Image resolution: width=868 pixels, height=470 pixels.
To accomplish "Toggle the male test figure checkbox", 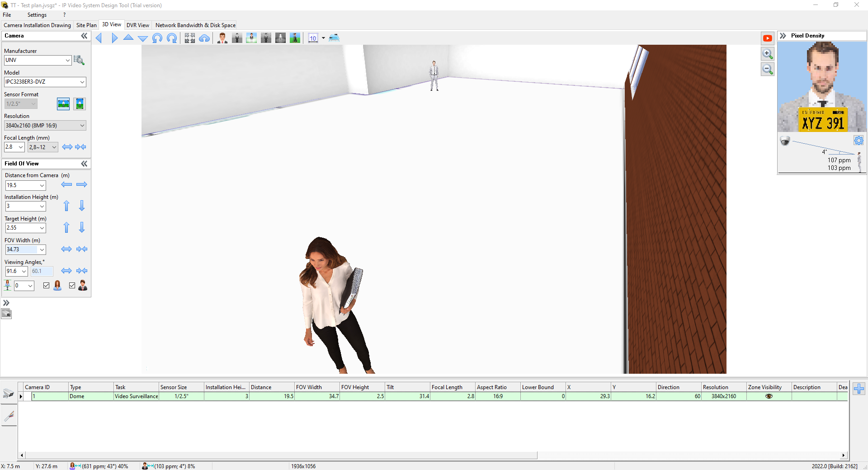I will tap(72, 286).
